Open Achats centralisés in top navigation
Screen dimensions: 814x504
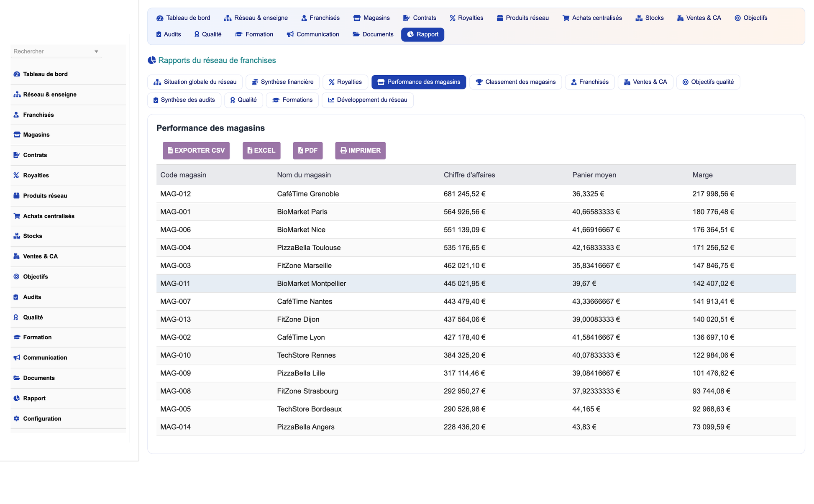coord(592,18)
